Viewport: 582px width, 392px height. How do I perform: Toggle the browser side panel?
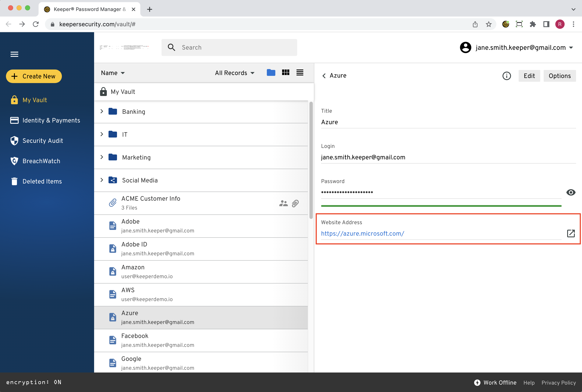(546, 24)
